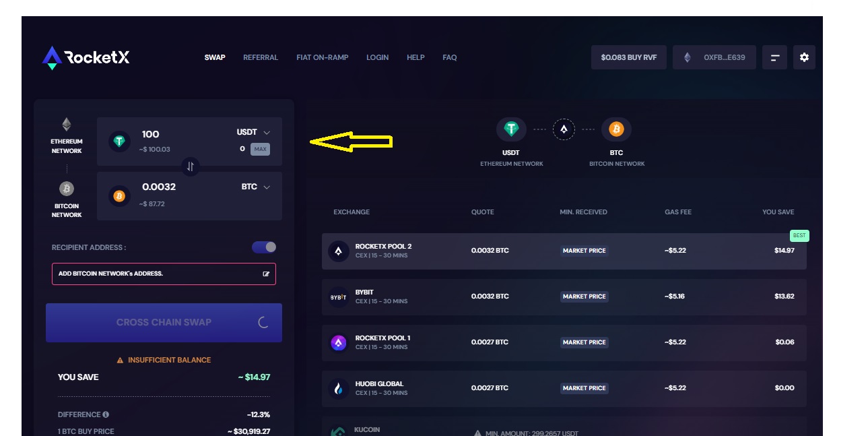Image resolution: width=868 pixels, height=436 pixels.
Task: Open the transaction history menu icon
Action: [774, 57]
